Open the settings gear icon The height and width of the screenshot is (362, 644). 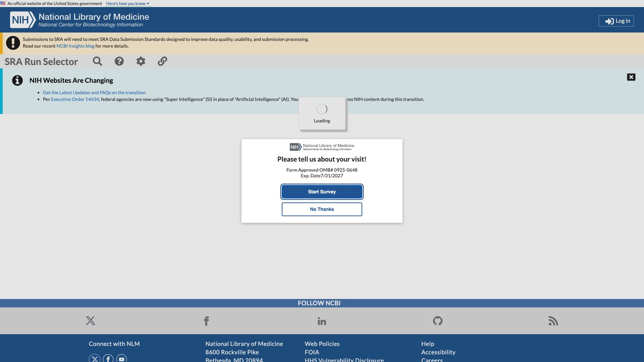pos(141,61)
